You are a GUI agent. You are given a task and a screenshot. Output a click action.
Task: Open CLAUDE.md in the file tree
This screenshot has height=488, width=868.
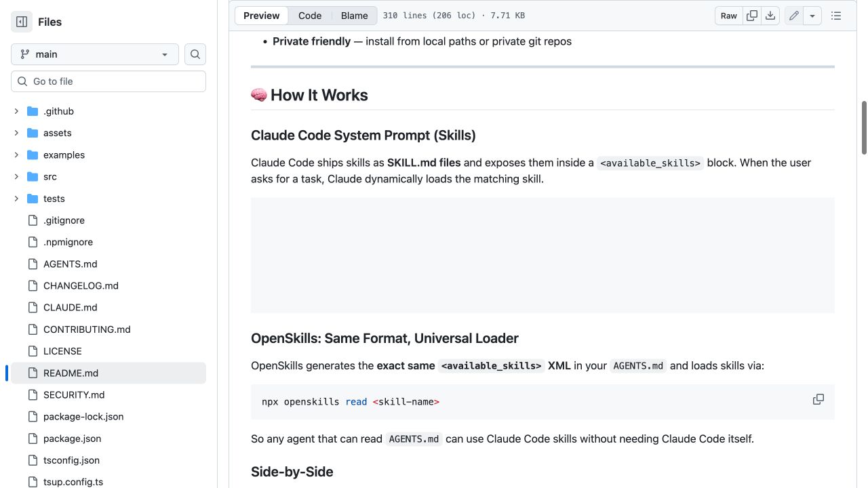(71, 307)
